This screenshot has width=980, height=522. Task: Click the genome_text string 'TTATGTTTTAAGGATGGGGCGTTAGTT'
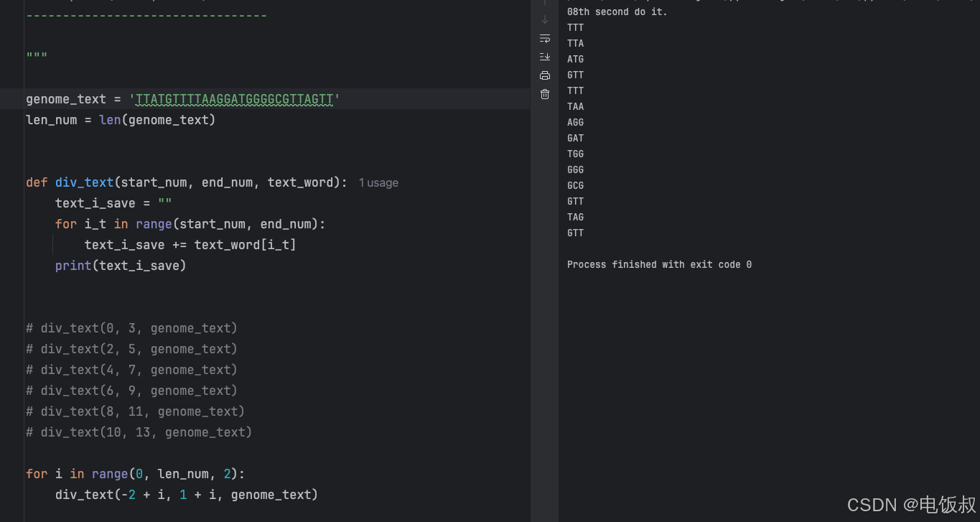coord(235,99)
